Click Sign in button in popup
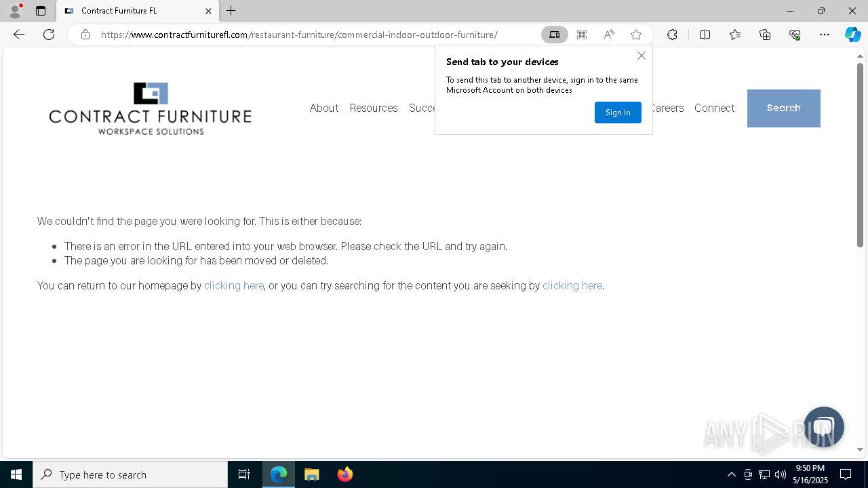Image resolution: width=868 pixels, height=488 pixels. (618, 113)
